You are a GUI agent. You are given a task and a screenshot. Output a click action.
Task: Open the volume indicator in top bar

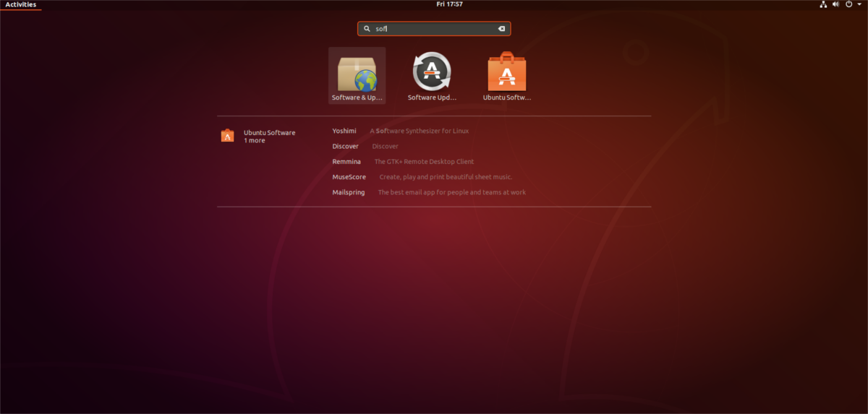coord(835,4)
